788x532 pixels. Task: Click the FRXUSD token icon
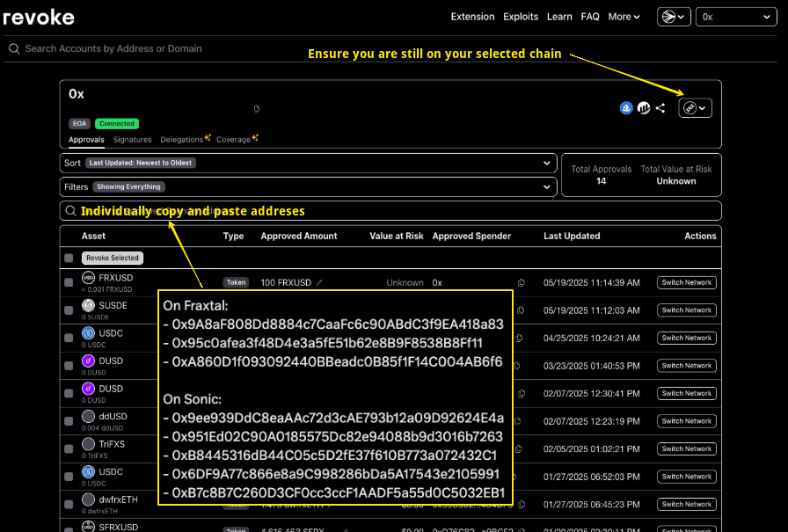(x=88, y=279)
